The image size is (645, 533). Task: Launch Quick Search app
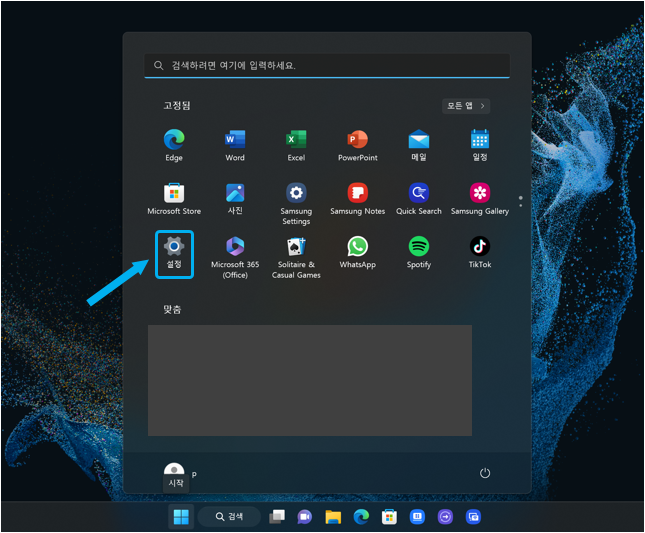[419, 199]
